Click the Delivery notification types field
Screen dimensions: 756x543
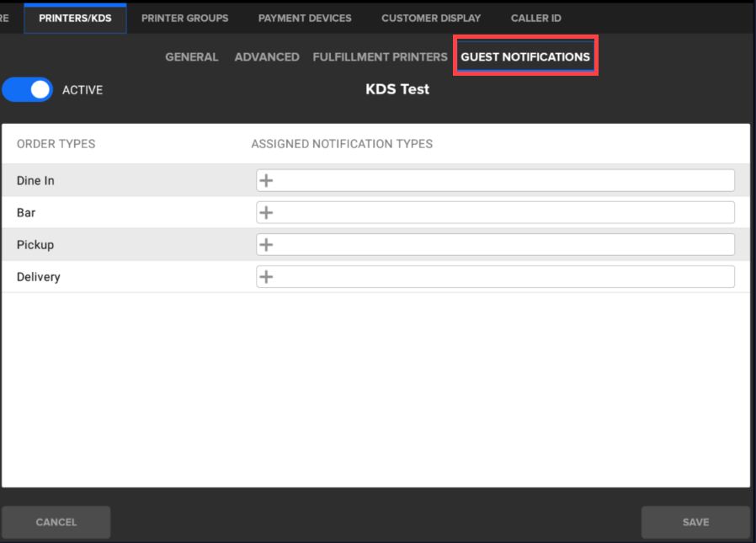click(x=505, y=276)
